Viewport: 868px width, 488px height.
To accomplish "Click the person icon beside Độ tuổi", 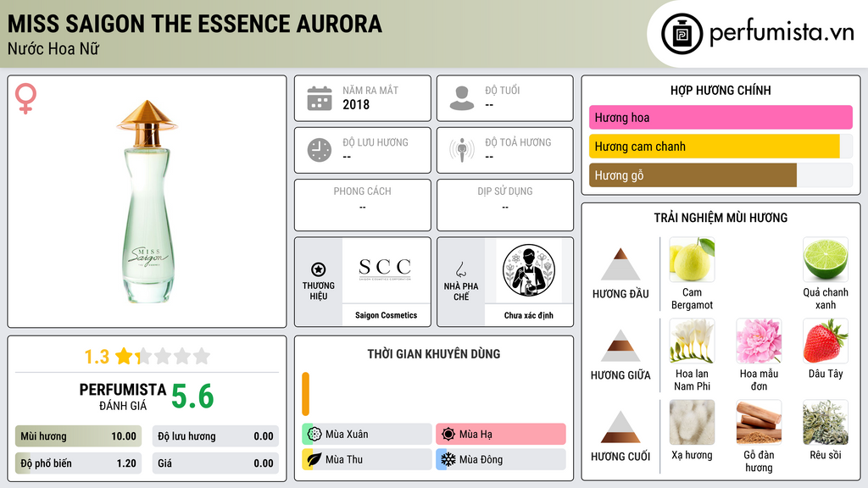I will 462,98.
